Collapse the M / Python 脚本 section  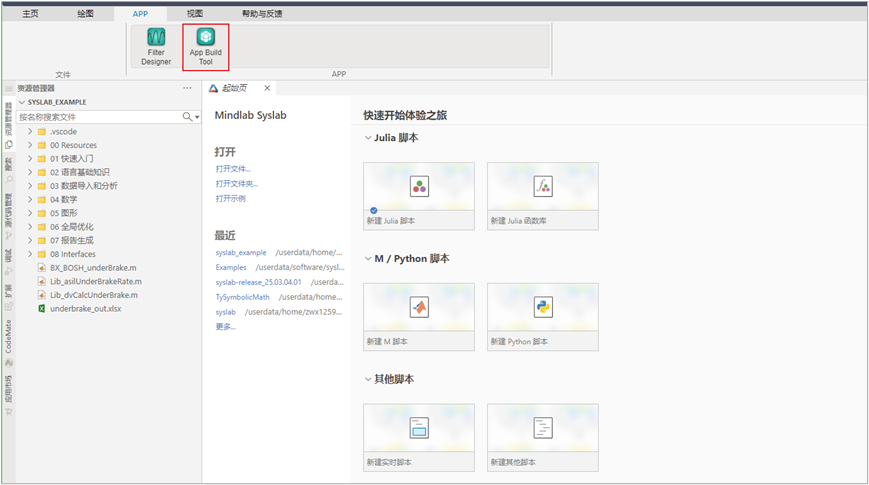pyautogui.click(x=367, y=258)
